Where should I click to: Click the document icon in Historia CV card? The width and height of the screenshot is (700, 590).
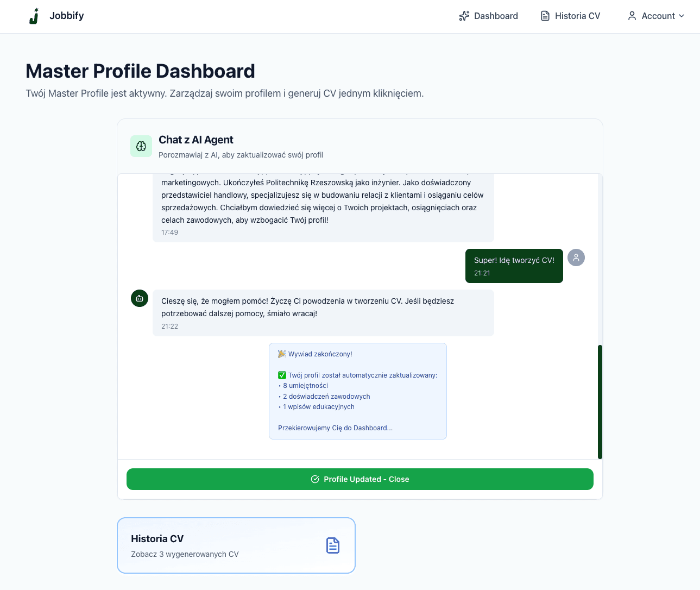(x=333, y=545)
